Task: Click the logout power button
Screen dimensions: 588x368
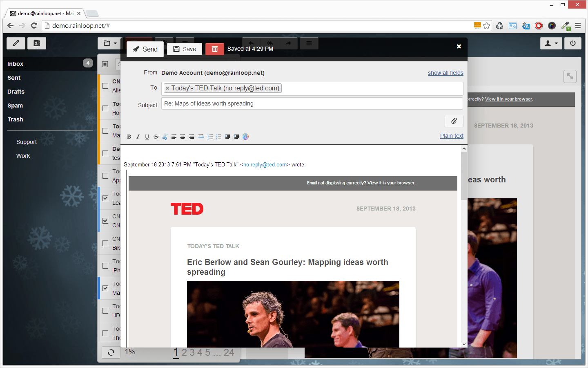Action: pos(573,43)
